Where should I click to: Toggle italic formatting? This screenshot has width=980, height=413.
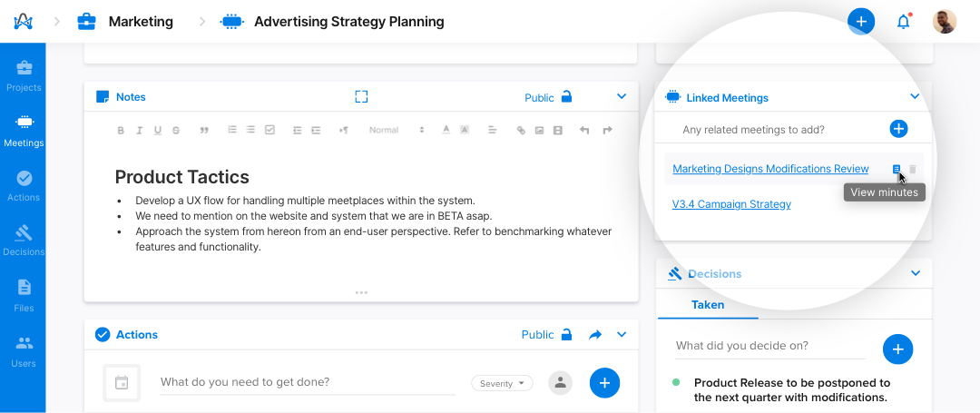click(x=139, y=130)
